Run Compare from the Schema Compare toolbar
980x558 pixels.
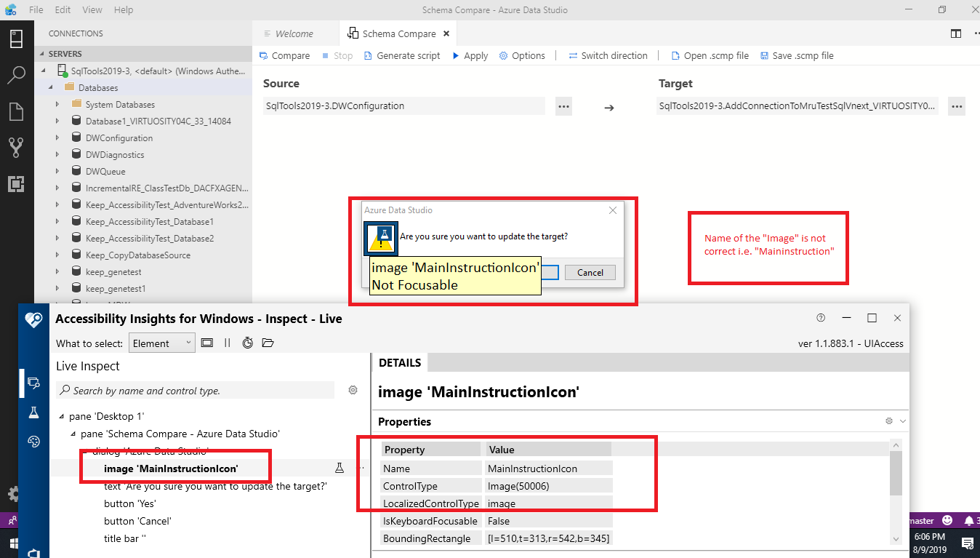coord(284,55)
